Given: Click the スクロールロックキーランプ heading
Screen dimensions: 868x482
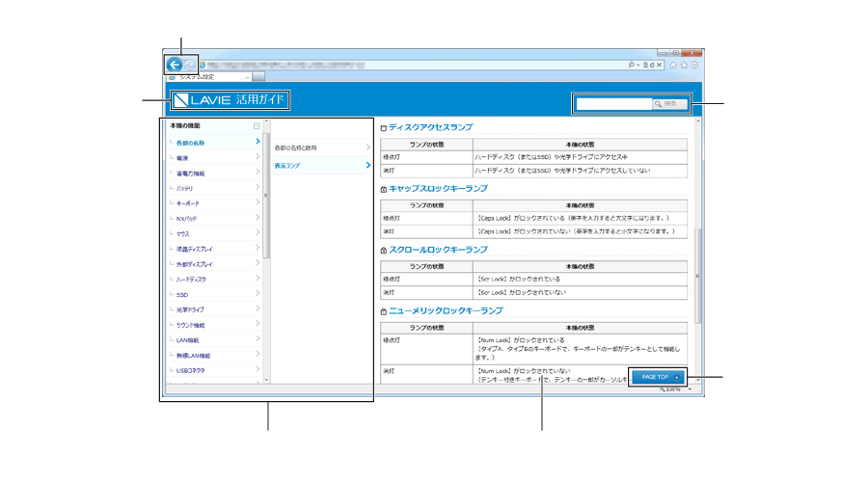Looking at the screenshot, I should coord(439,250).
